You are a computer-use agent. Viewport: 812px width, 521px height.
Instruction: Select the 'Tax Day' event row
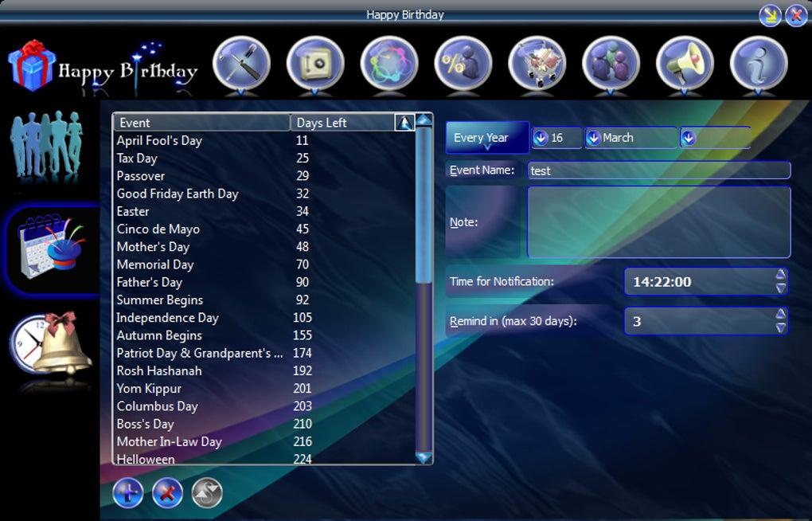(264, 158)
